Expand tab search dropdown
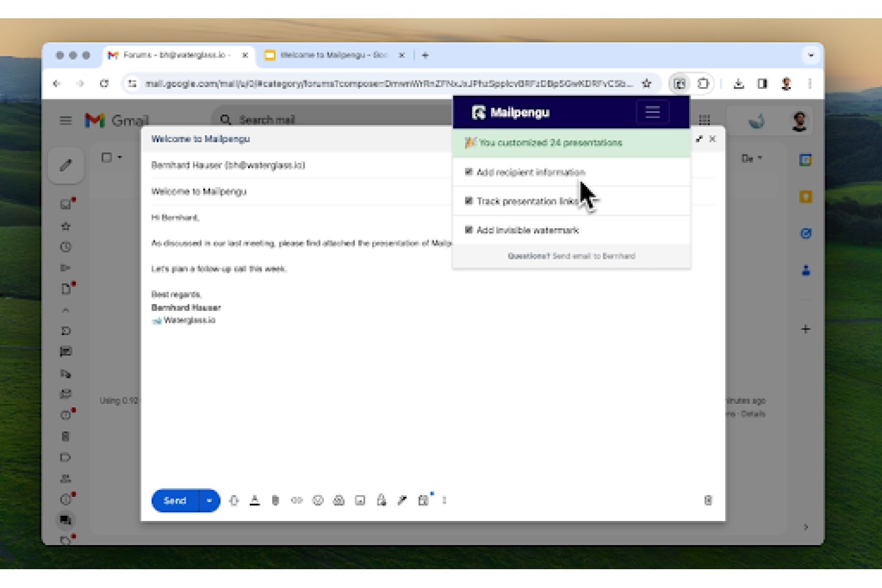Image resolution: width=882 pixels, height=588 pixels. [811, 55]
